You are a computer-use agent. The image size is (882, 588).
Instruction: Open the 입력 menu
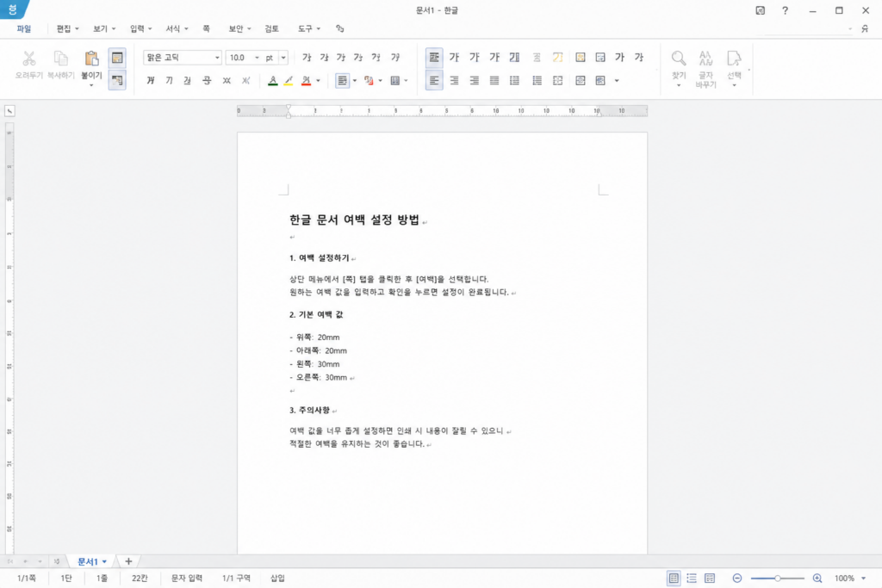pos(140,28)
